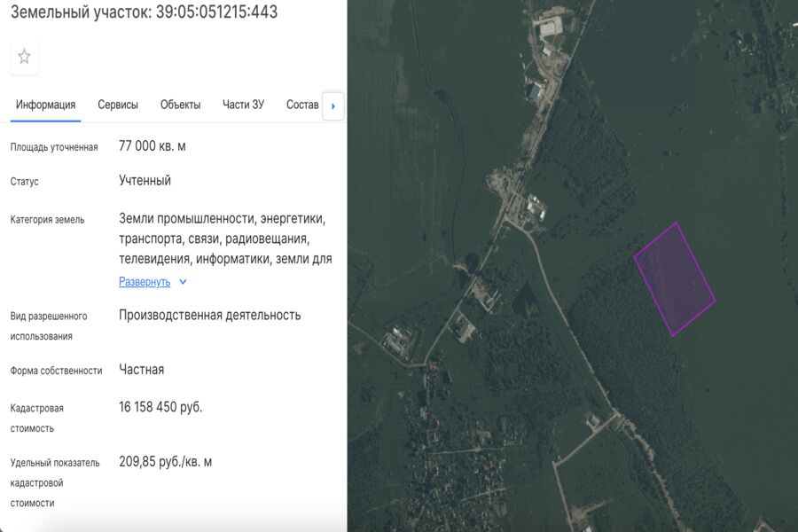
Task: Select the Части ЗУ tab
Action: pyautogui.click(x=243, y=105)
